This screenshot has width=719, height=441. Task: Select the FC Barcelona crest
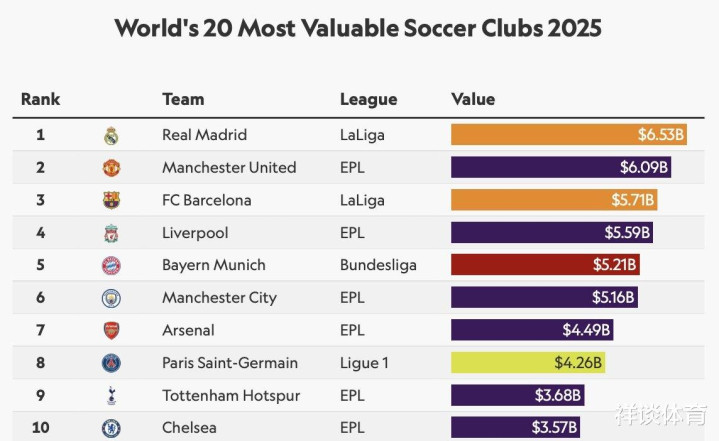pos(111,200)
